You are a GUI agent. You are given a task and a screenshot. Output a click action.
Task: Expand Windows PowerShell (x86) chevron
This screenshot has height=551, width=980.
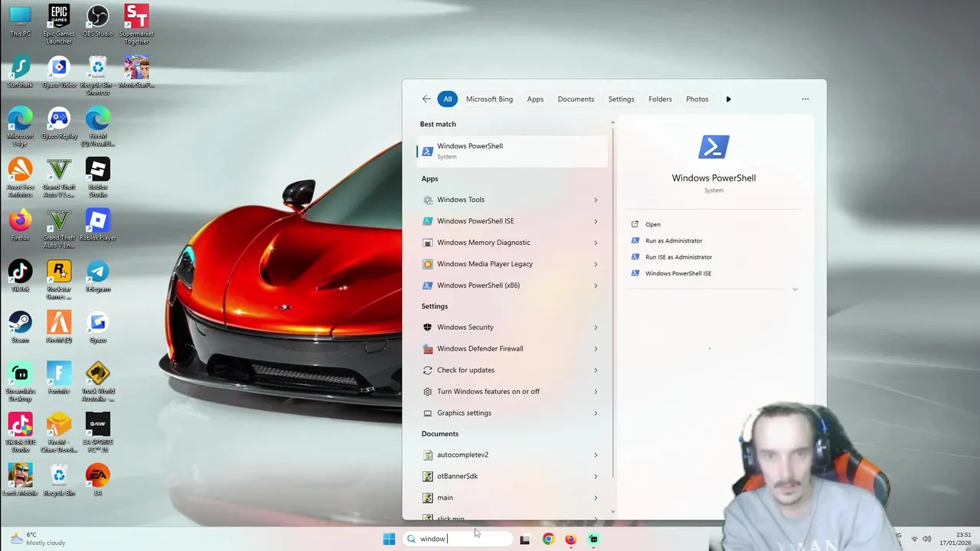pos(596,285)
